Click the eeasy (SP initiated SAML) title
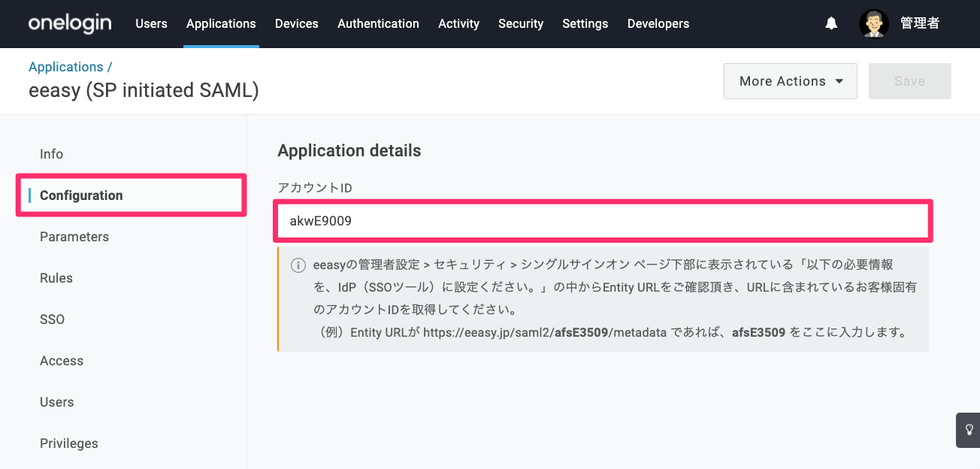This screenshot has width=980, height=469. [x=144, y=91]
